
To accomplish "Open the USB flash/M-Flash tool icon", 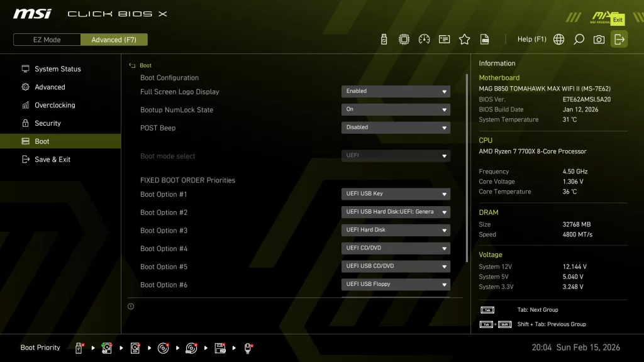I will coord(384,39).
